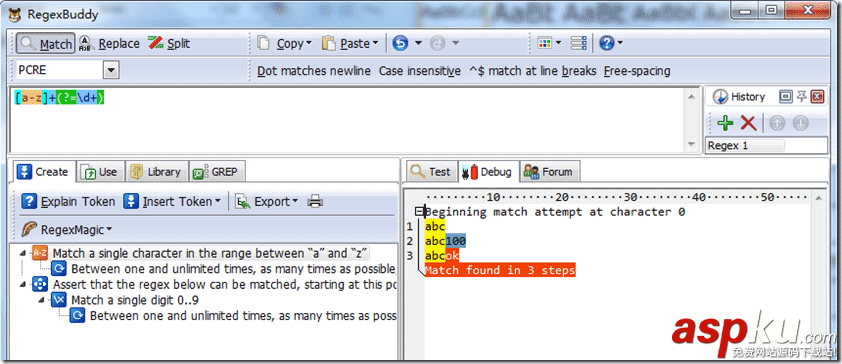
Task: Toggle ^$ match at line breaks
Action: (532, 71)
